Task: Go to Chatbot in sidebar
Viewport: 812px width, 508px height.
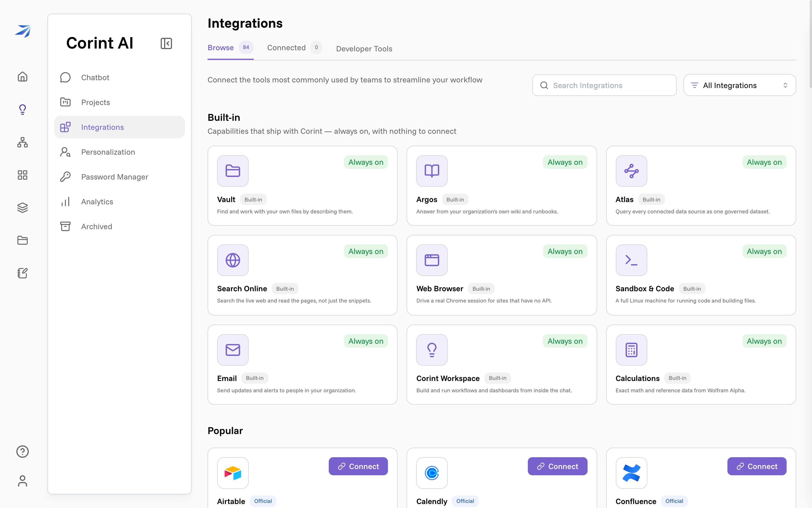Action: (x=120, y=77)
